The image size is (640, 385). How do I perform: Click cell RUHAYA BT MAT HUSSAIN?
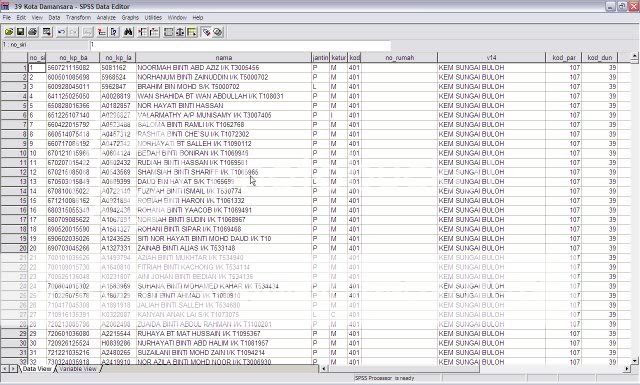pos(224,334)
